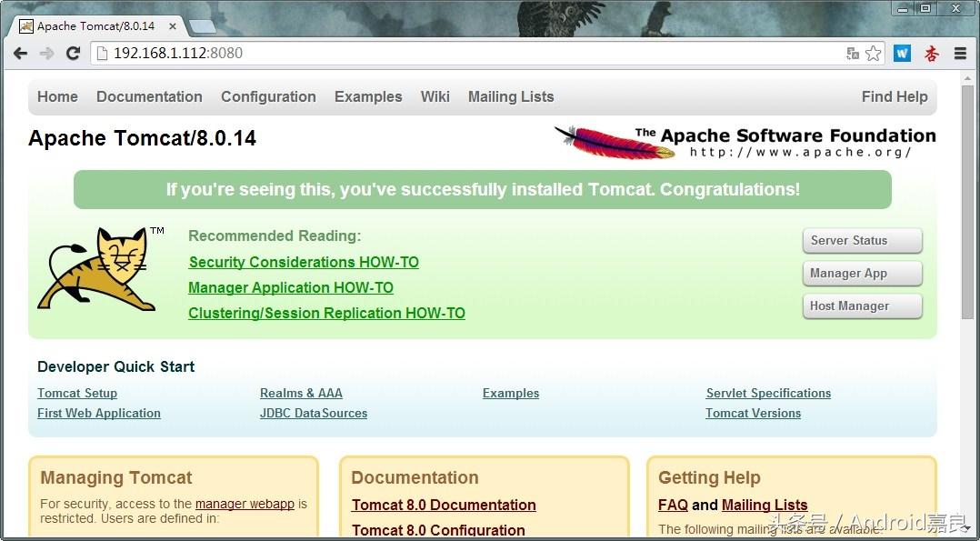Image resolution: width=980 pixels, height=541 pixels.
Task: Open Tomcat 8.0 Configuration link
Action: [438, 530]
